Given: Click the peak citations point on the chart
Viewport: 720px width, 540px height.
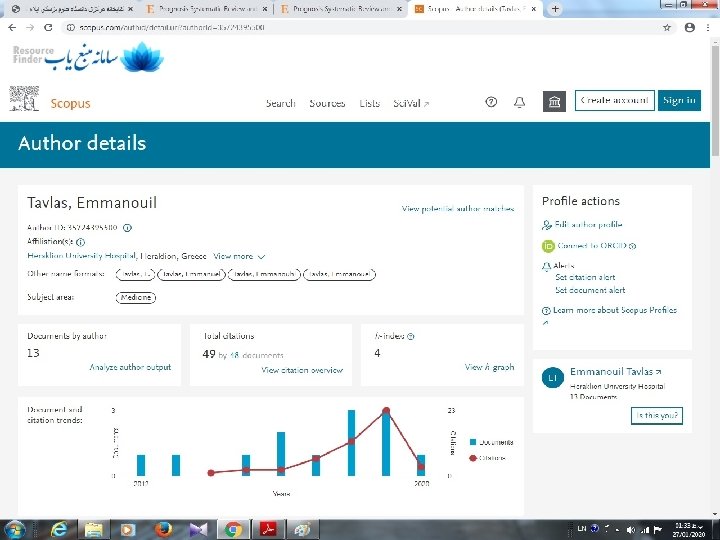Looking at the screenshot, I should [386, 411].
